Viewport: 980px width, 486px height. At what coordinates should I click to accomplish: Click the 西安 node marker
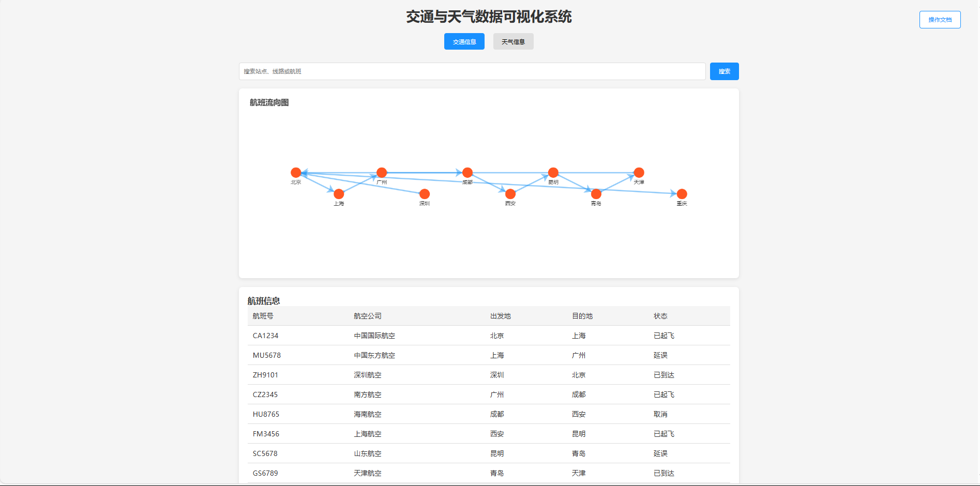click(510, 195)
